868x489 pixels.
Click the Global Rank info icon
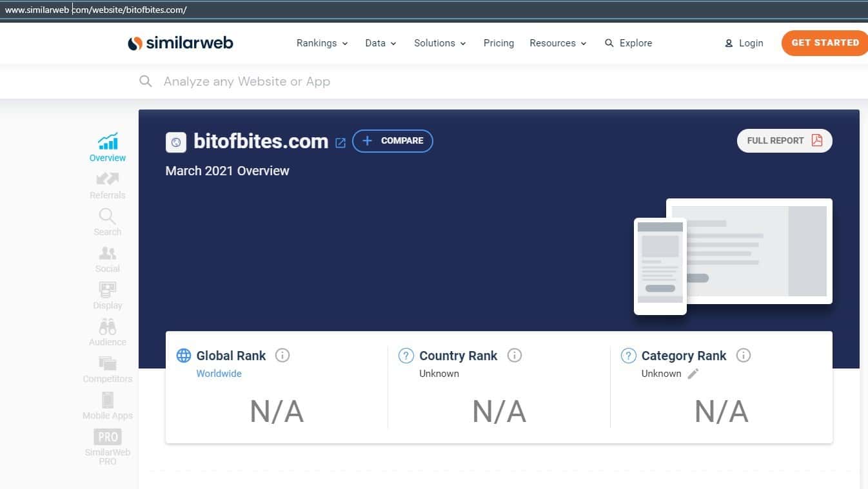(282, 355)
